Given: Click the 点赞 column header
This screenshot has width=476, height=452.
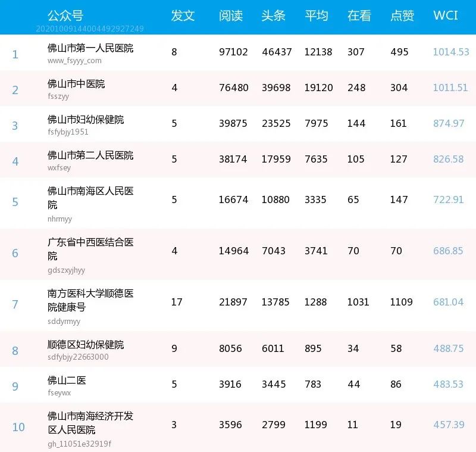Looking at the screenshot, I should [402, 15].
